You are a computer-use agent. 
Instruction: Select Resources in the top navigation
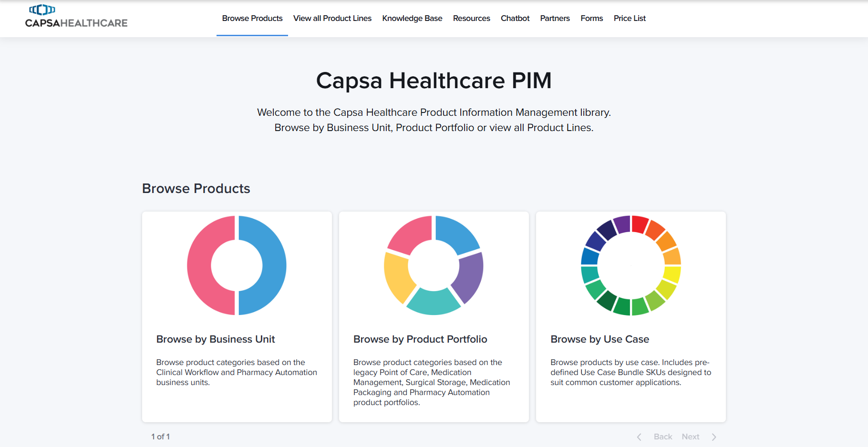[472, 18]
